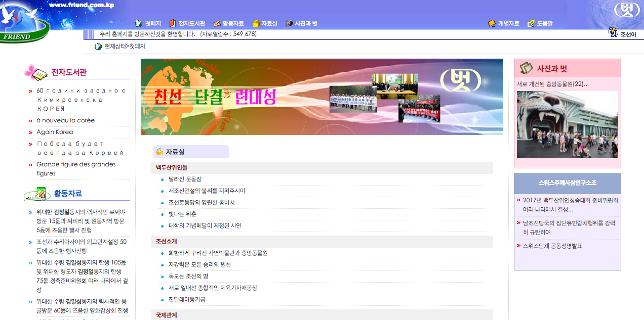Click the 자료실 section heading icon
This screenshot has height=320, width=644.
coord(160,151)
